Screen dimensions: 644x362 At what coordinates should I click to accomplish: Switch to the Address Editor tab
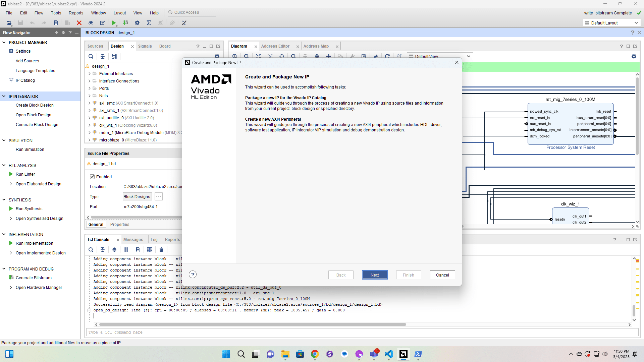coord(275,46)
